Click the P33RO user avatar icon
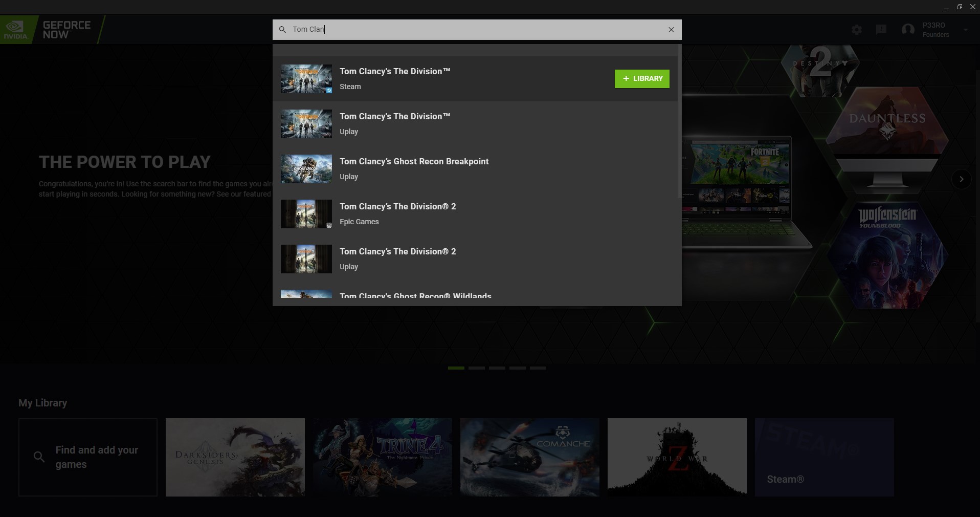The image size is (980, 517). click(x=908, y=30)
